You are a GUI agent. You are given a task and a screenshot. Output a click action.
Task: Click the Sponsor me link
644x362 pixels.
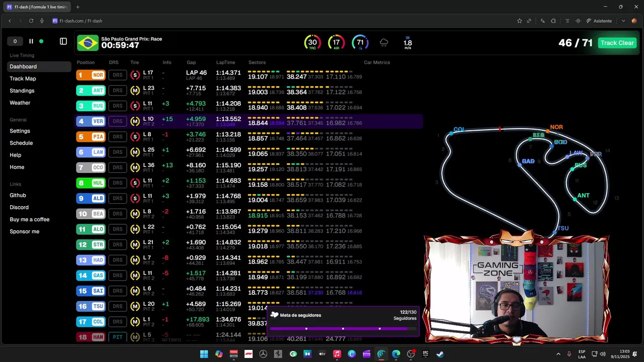coord(25,231)
